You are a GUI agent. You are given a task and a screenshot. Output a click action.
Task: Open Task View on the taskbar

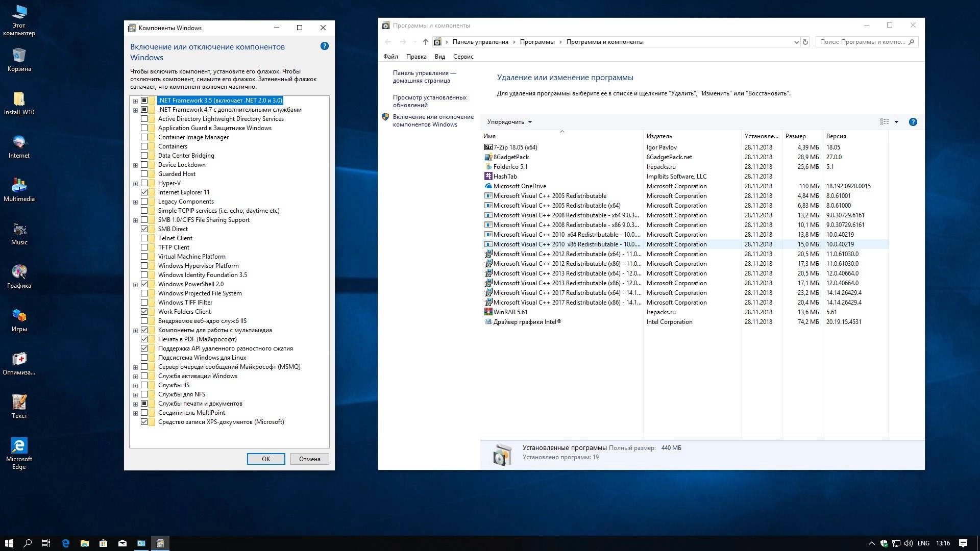pyautogui.click(x=46, y=543)
